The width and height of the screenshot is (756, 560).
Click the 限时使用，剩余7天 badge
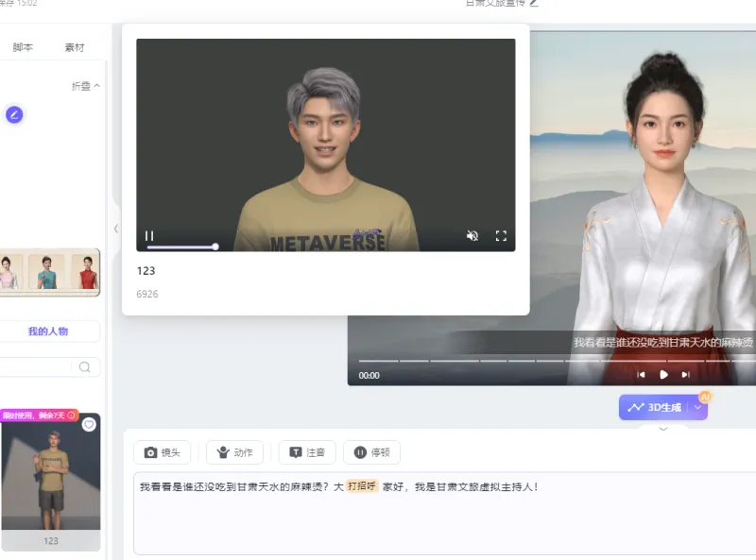[39, 416]
